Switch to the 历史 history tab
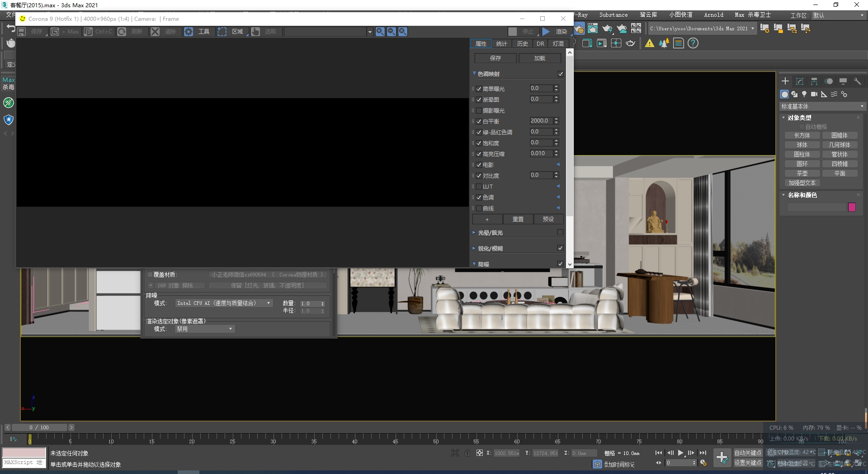 [x=523, y=43]
